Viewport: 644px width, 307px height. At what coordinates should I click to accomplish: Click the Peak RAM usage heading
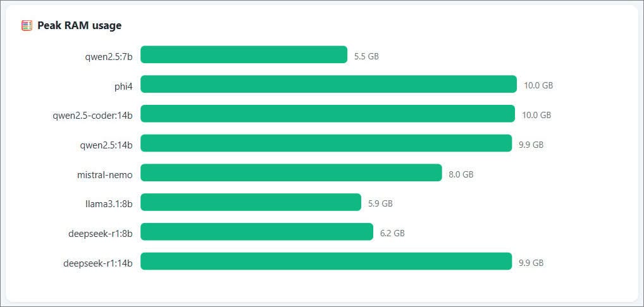click(x=79, y=25)
